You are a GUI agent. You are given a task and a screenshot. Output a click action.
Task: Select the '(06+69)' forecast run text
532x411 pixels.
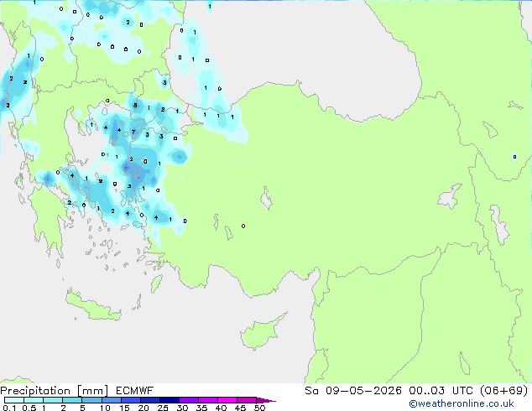tap(503, 391)
